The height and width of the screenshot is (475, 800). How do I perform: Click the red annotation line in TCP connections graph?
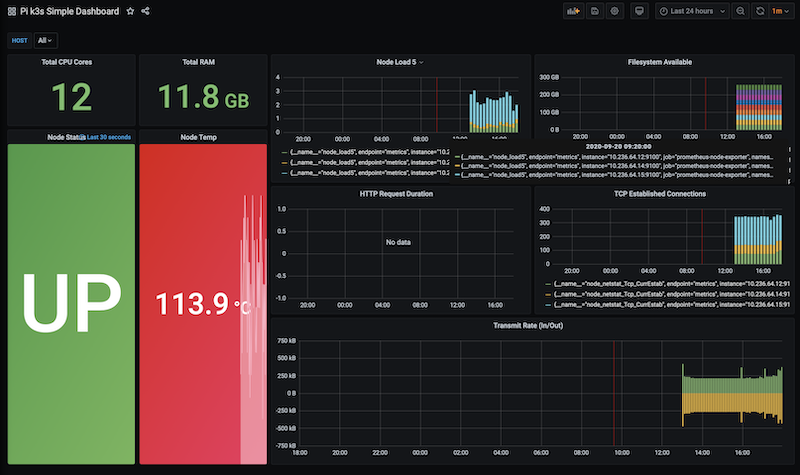click(702, 236)
